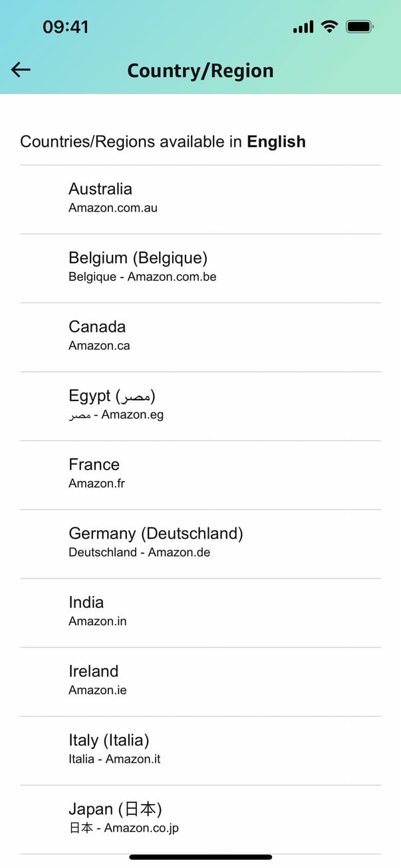401x868 pixels.
Task: Tap the back arrow icon
Action: tap(21, 70)
